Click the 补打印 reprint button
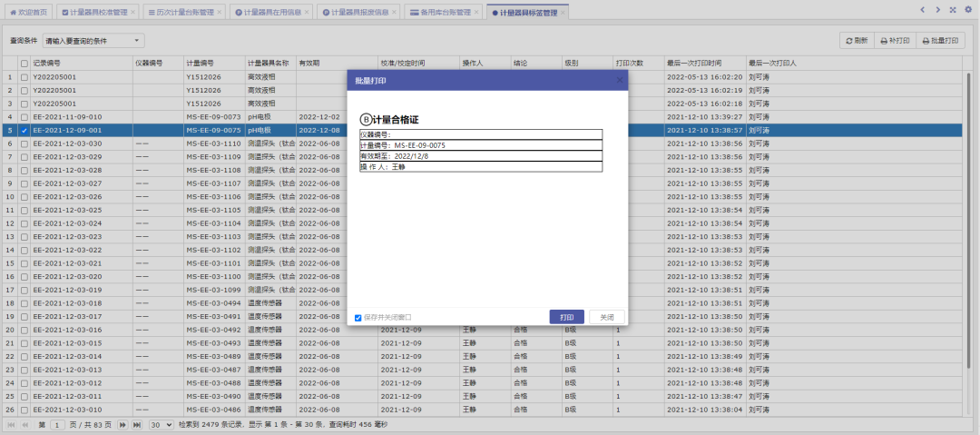 (895, 41)
